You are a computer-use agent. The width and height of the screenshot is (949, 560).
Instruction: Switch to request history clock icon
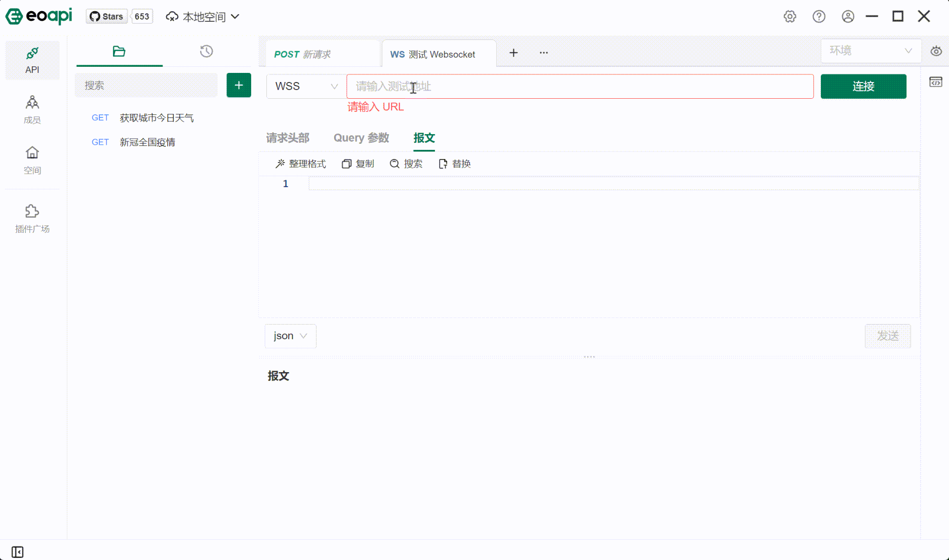coord(206,51)
